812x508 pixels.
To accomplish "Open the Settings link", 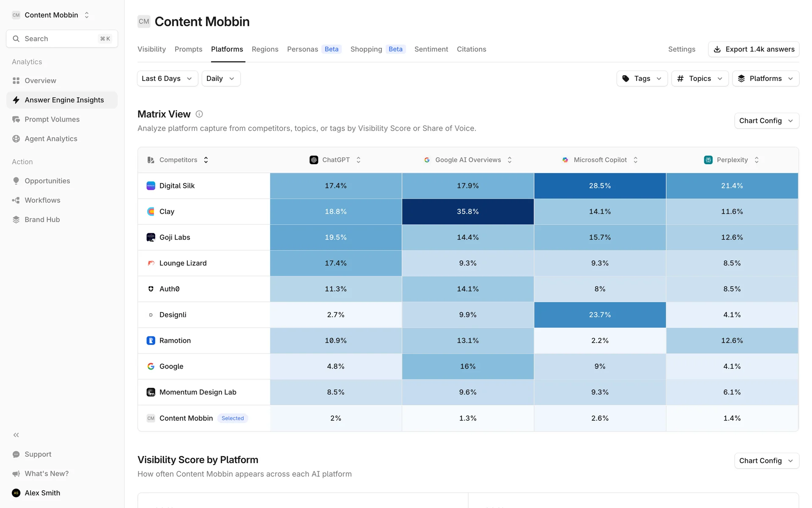I will (x=681, y=49).
